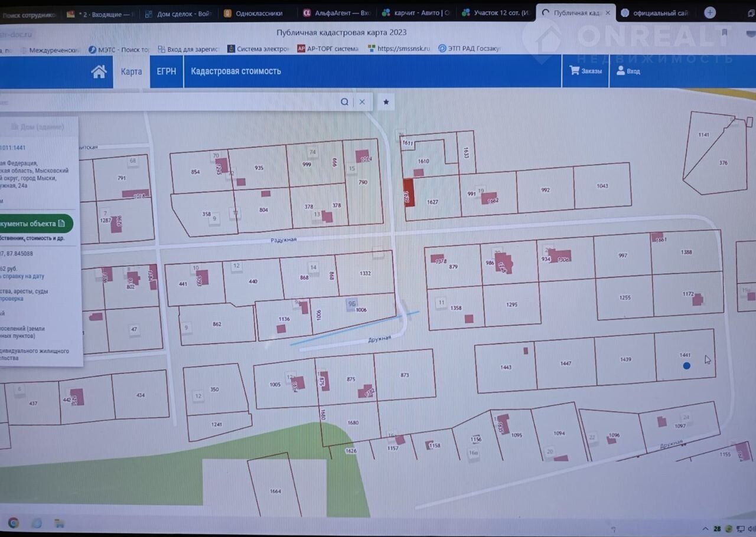
Task: Click the green Документы объекта button
Action: pyautogui.click(x=37, y=224)
